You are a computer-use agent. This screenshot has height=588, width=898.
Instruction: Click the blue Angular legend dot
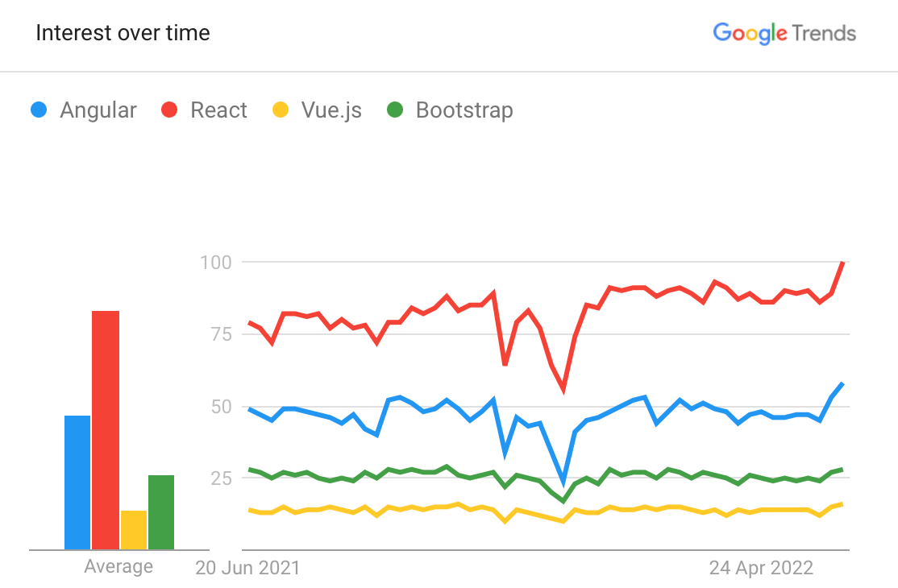[x=38, y=110]
